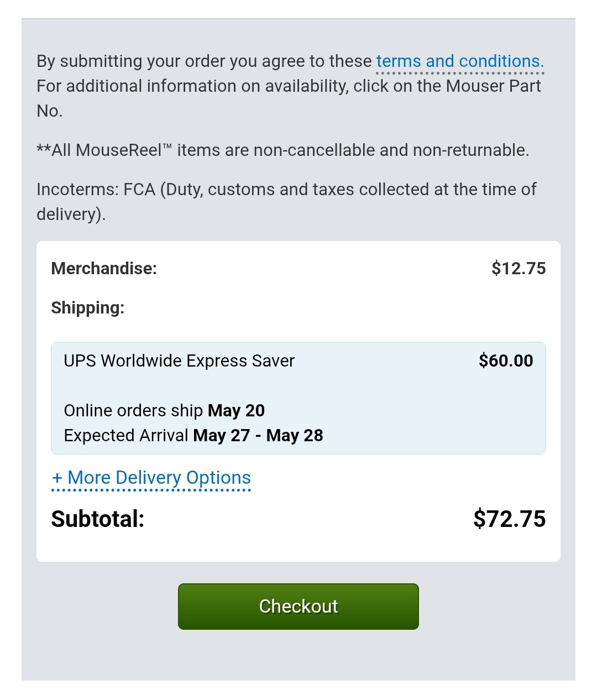Click the green Checkout button
This screenshot has width=597, height=700.
click(x=298, y=607)
